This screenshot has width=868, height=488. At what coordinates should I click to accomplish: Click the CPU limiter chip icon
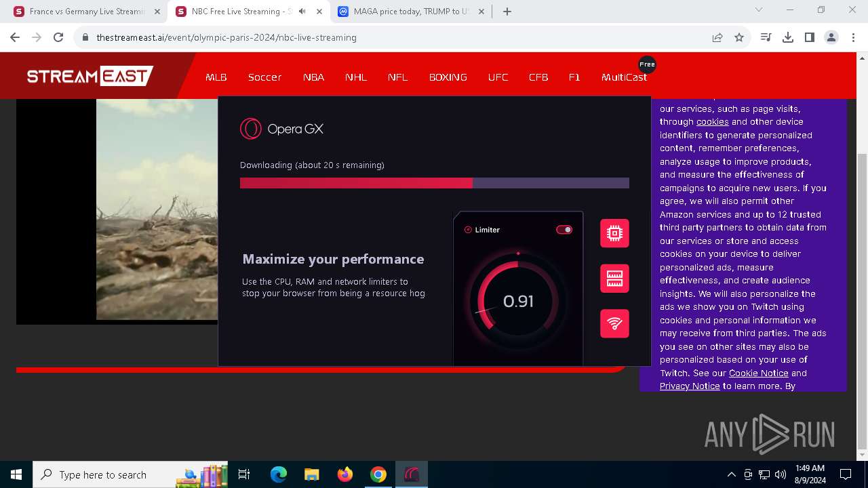coord(614,233)
